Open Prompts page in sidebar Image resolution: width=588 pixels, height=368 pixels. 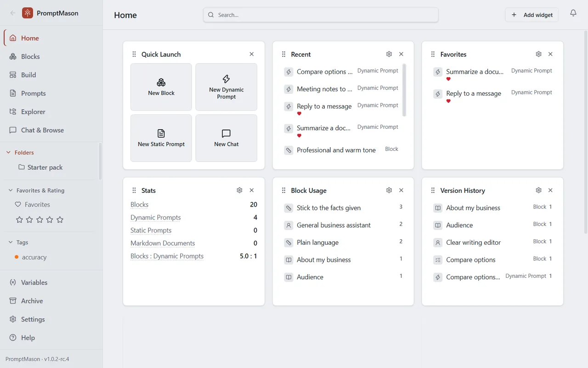[51, 93]
